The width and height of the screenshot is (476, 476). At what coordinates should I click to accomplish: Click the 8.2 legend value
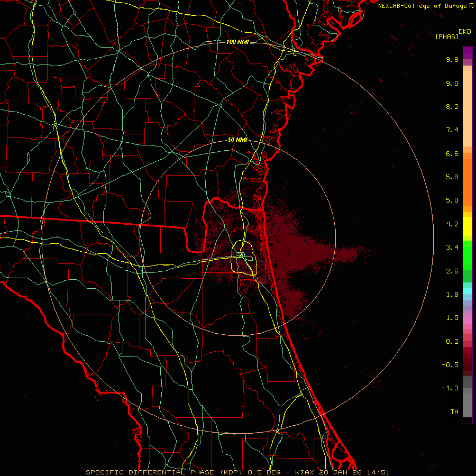pyautogui.click(x=452, y=106)
